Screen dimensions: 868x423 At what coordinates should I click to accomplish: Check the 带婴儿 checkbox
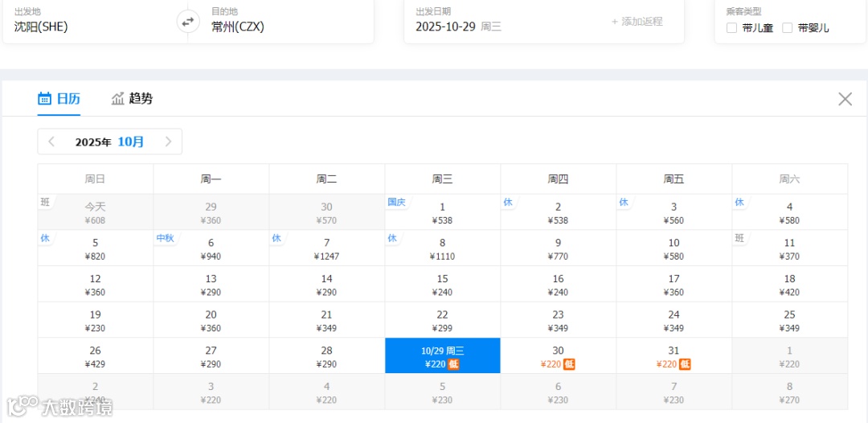pos(787,28)
